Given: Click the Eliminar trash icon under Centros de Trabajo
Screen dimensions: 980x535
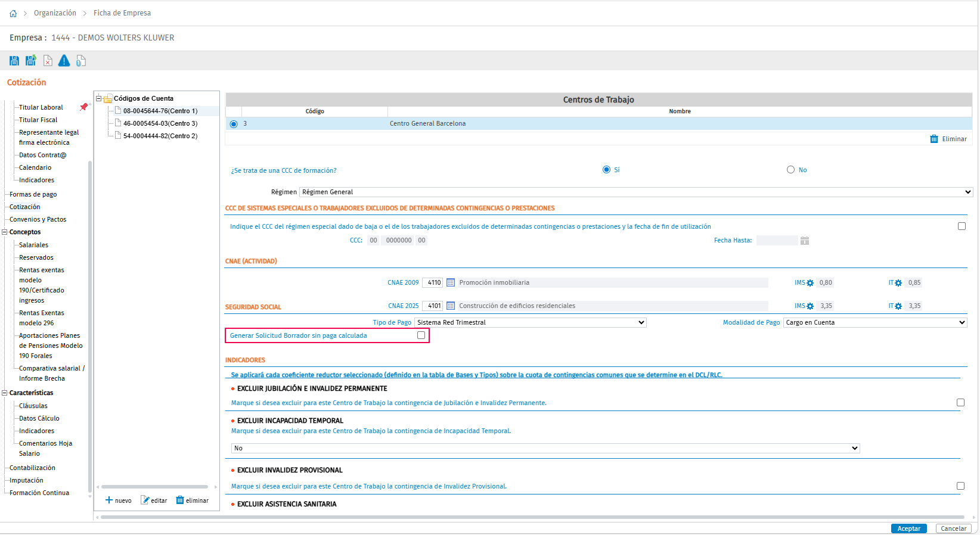Looking at the screenshot, I should 934,139.
